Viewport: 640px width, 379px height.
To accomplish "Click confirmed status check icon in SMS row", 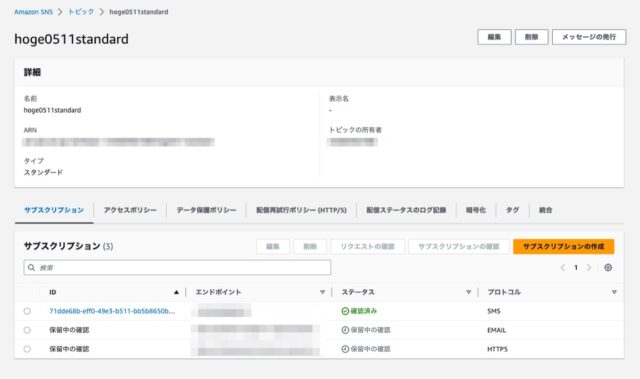I will (x=345, y=311).
